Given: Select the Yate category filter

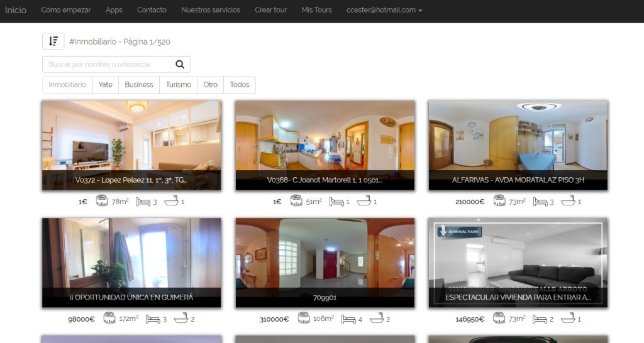Looking at the screenshot, I should 105,85.
